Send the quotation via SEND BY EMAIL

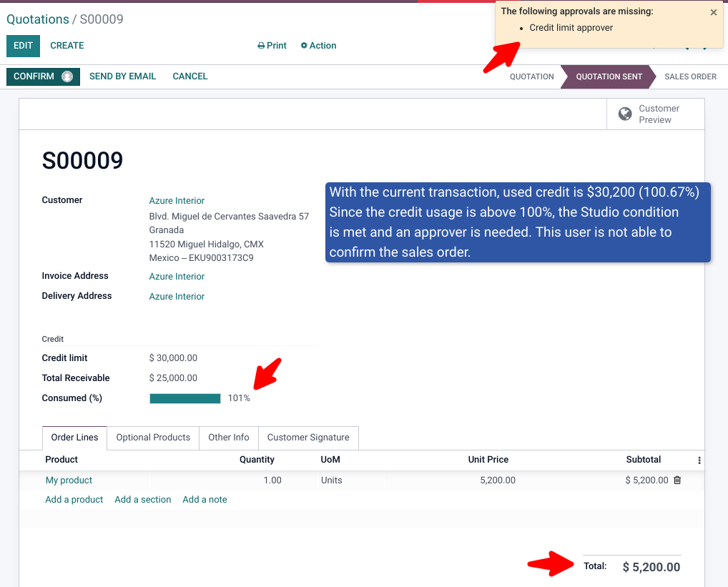(122, 76)
